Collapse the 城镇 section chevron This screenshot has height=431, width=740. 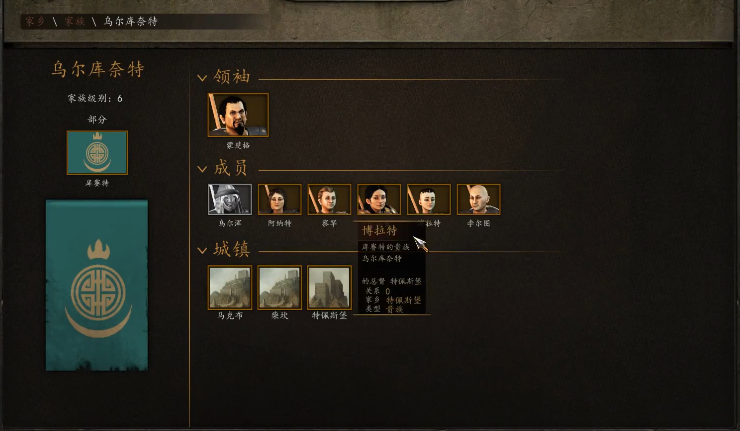(202, 250)
